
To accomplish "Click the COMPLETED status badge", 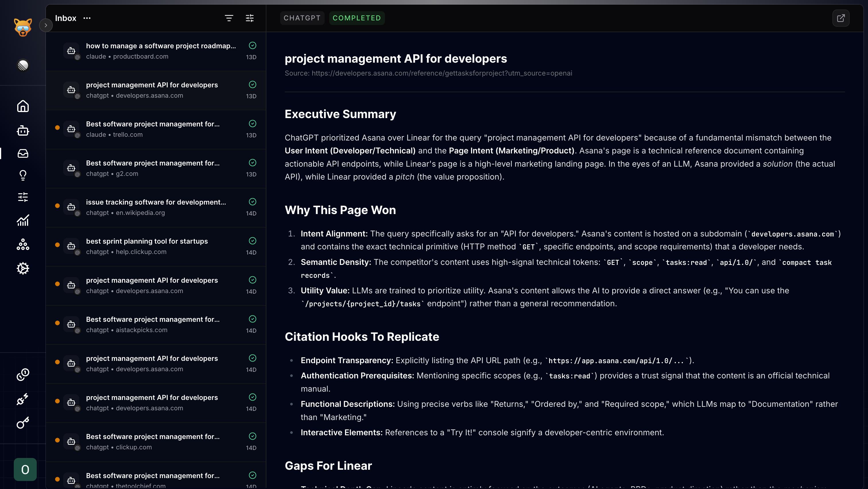I will pyautogui.click(x=356, y=18).
